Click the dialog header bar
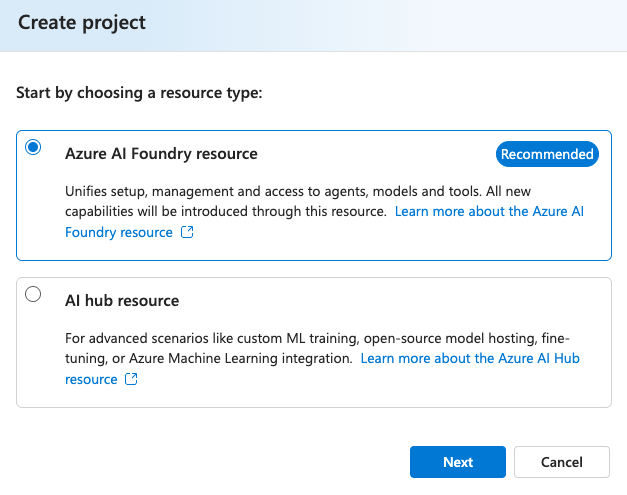Viewport: 627px width, 495px height. pyautogui.click(x=314, y=26)
